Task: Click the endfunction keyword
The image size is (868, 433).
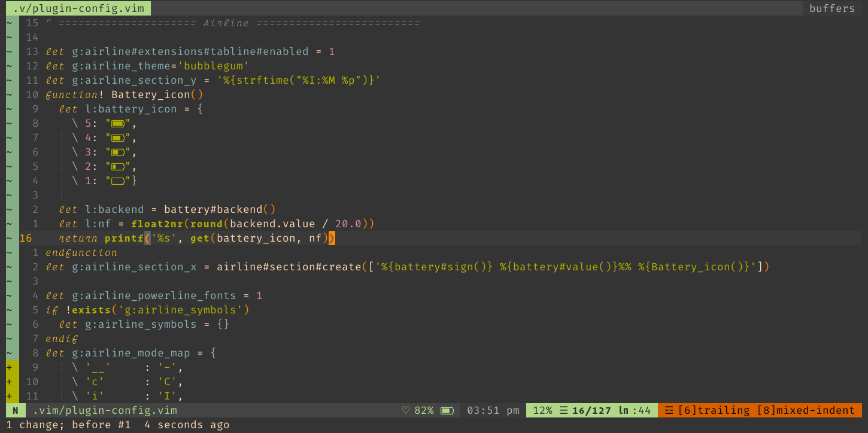Action: [81, 252]
